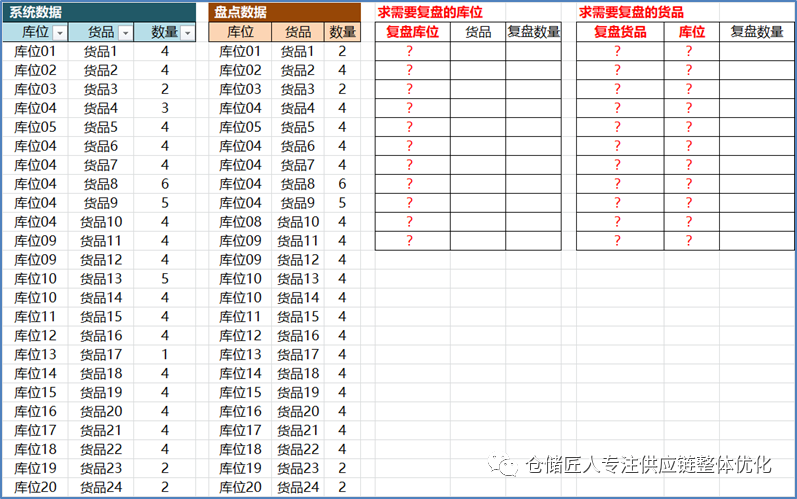Select 货品7 cell in 系统数据 table
The height and width of the screenshot is (499, 797).
tap(101, 165)
